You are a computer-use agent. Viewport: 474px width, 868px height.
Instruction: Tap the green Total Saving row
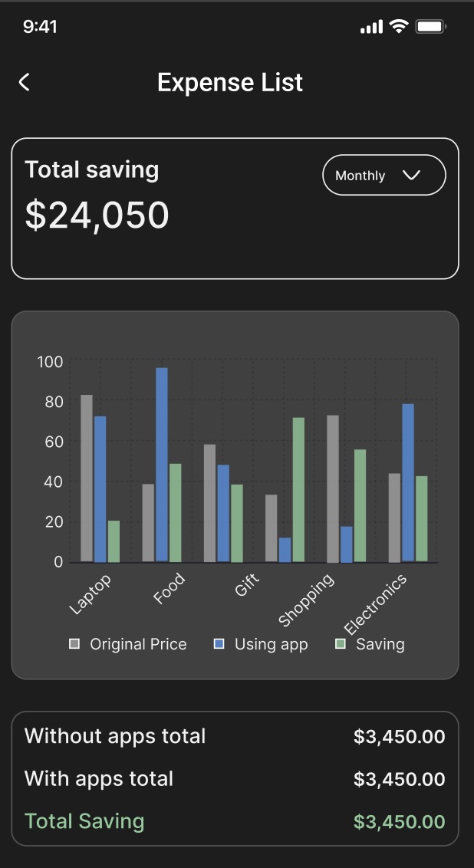(234, 821)
